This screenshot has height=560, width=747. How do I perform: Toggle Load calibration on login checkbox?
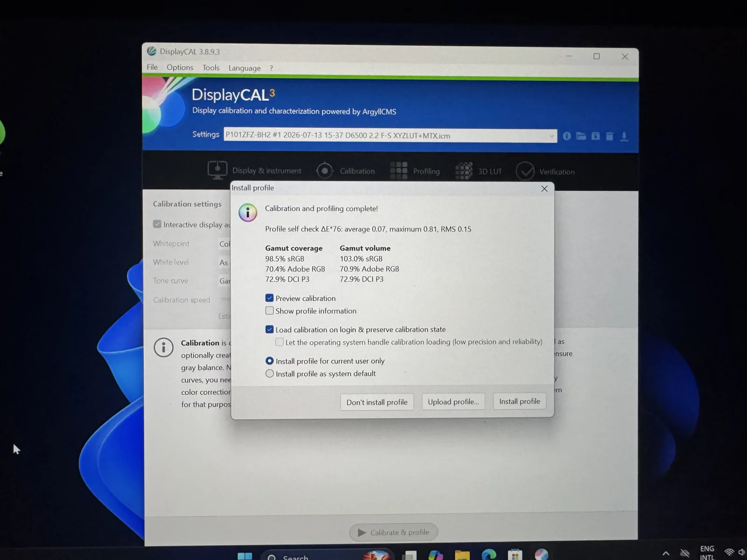point(269,329)
